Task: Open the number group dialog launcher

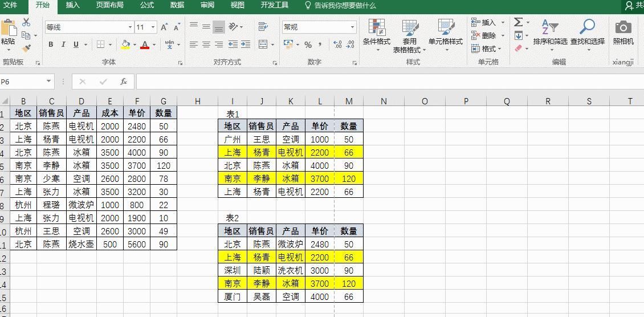Action: click(354, 63)
